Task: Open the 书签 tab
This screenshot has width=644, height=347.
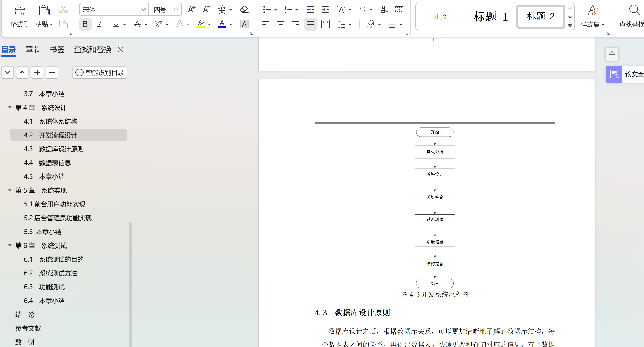Action: coord(57,50)
